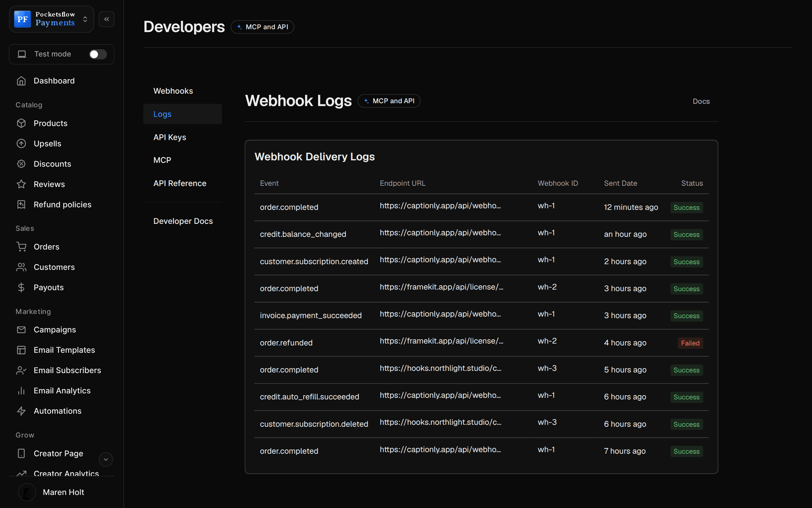Screen dimensions: 812x508
Task: Click the customer.subscription.created event
Action: (314, 262)
